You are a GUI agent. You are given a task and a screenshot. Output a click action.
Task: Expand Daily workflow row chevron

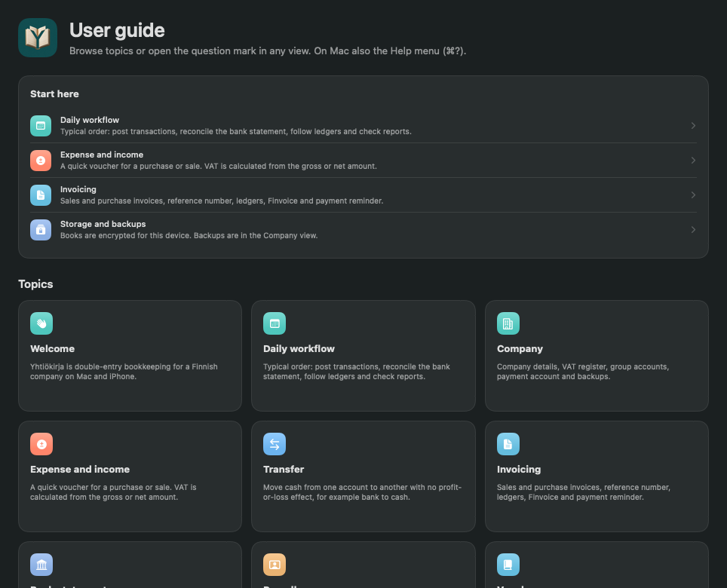(693, 126)
